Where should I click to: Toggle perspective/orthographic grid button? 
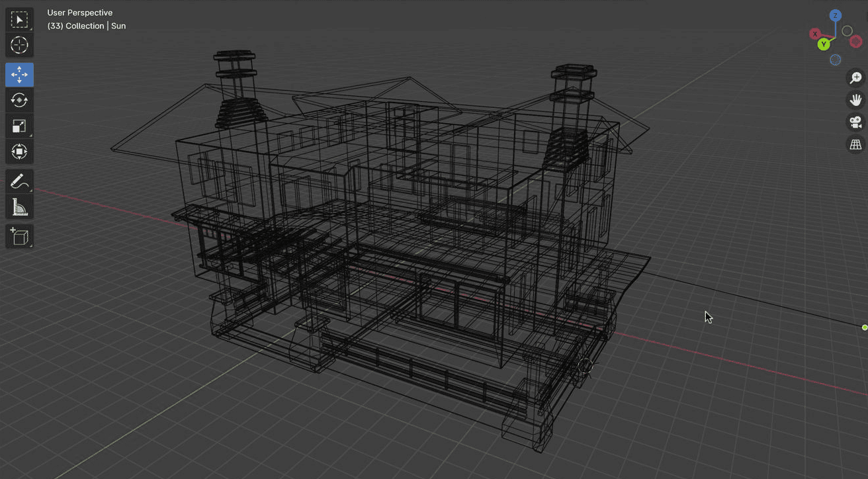tap(856, 144)
